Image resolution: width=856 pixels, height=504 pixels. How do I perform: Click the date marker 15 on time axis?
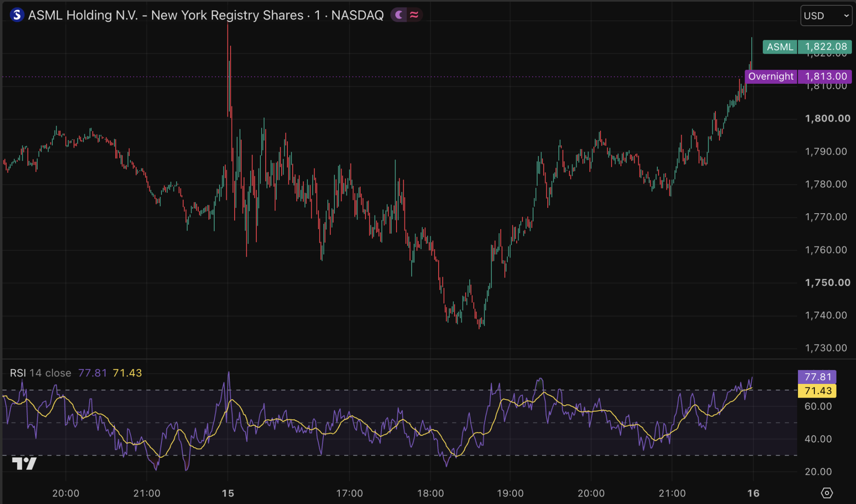tap(228, 493)
